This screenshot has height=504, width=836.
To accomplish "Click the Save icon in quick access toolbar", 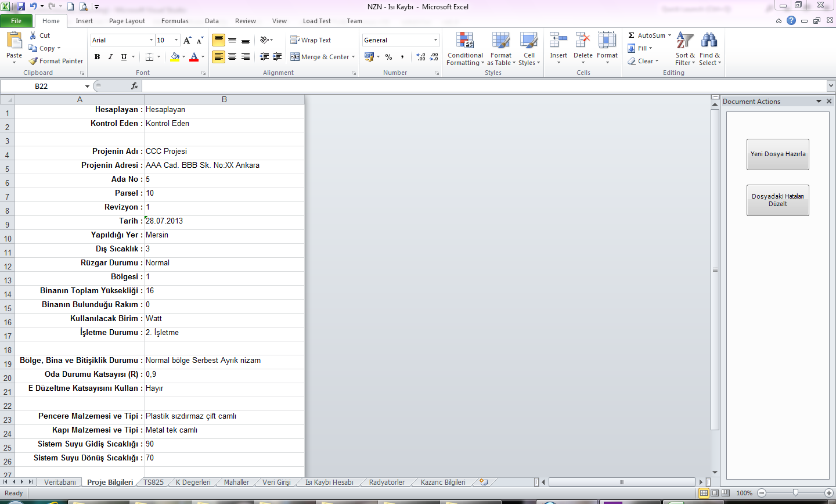I will pyautogui.click(x=21, y=6).
